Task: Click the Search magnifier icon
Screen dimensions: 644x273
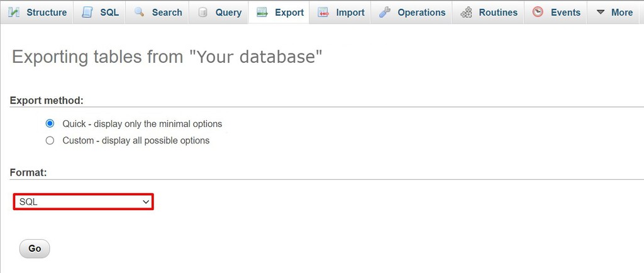Action: coord(140,12)
